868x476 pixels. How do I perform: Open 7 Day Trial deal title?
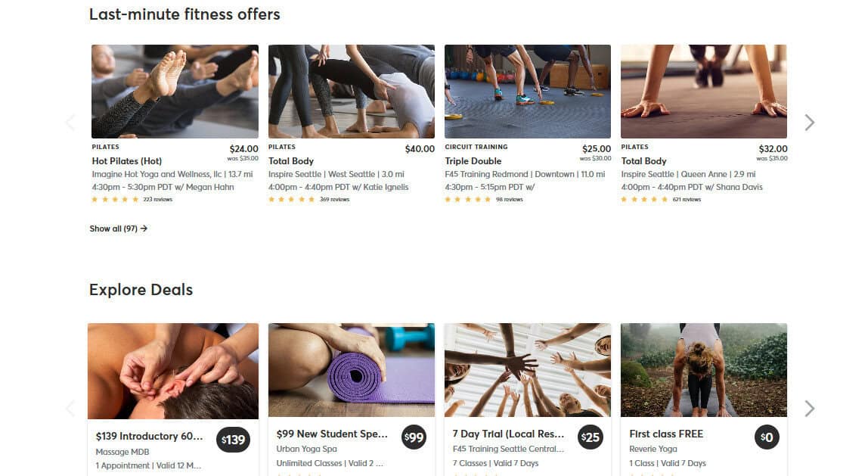(x=508, y=434)
